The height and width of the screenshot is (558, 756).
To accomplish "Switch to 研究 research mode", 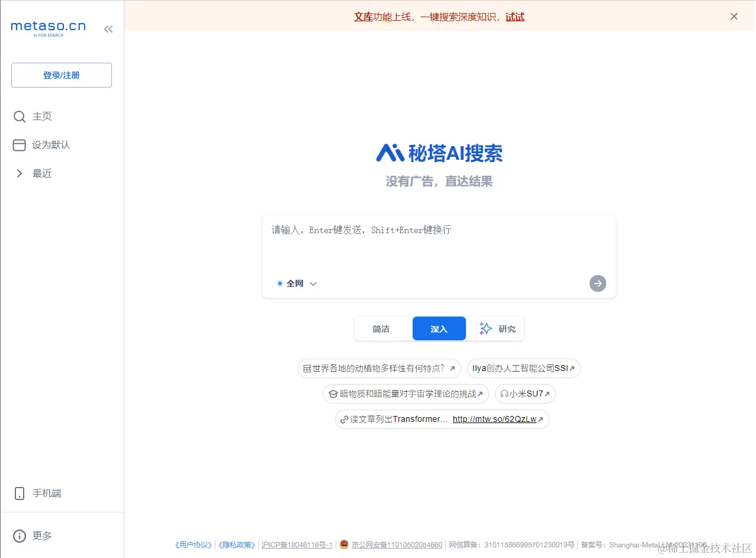I will coord(497,329).
